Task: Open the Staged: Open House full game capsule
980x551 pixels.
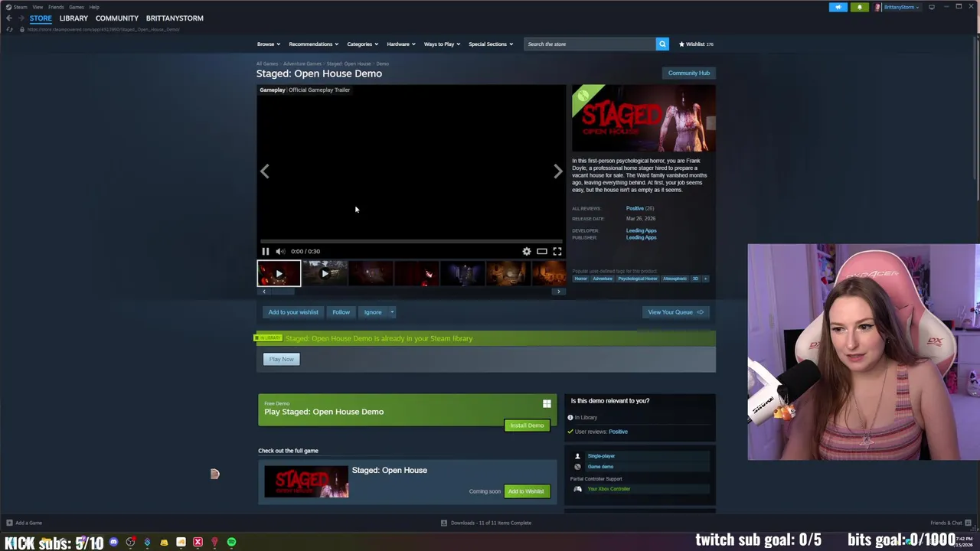Action: point(306,482)
